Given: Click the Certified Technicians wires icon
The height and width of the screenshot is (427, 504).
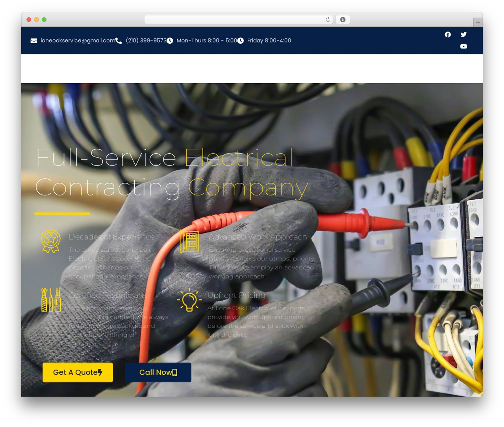Looking at the screenshot, I should click(51, 300).
